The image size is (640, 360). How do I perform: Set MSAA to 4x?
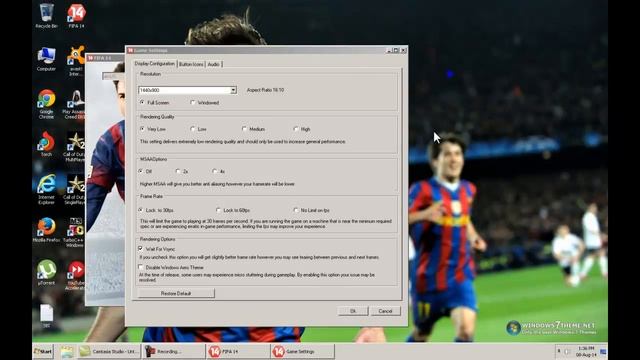[219, 171]
